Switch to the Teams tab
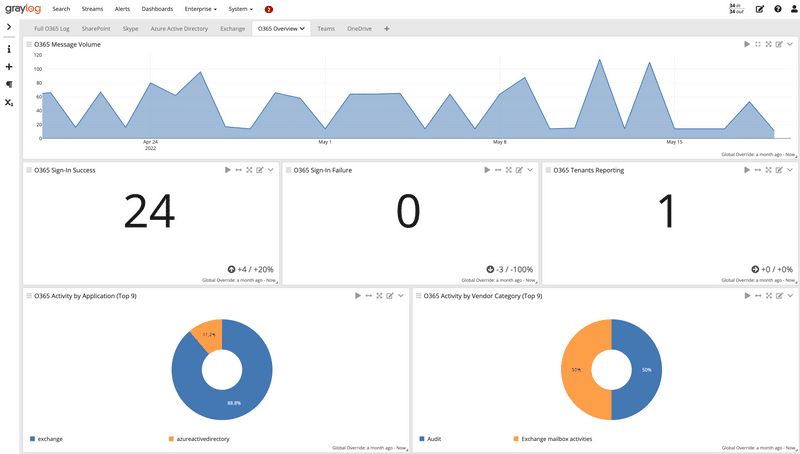 pos(326,29)
